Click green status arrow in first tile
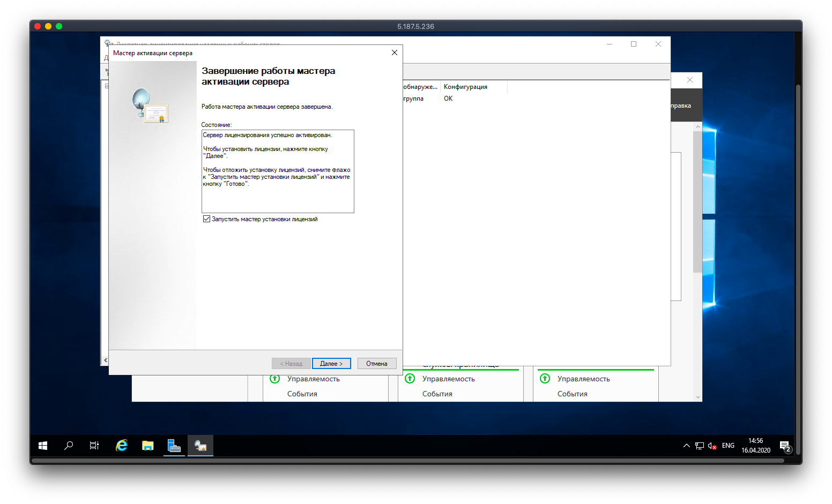 point(275,379)
